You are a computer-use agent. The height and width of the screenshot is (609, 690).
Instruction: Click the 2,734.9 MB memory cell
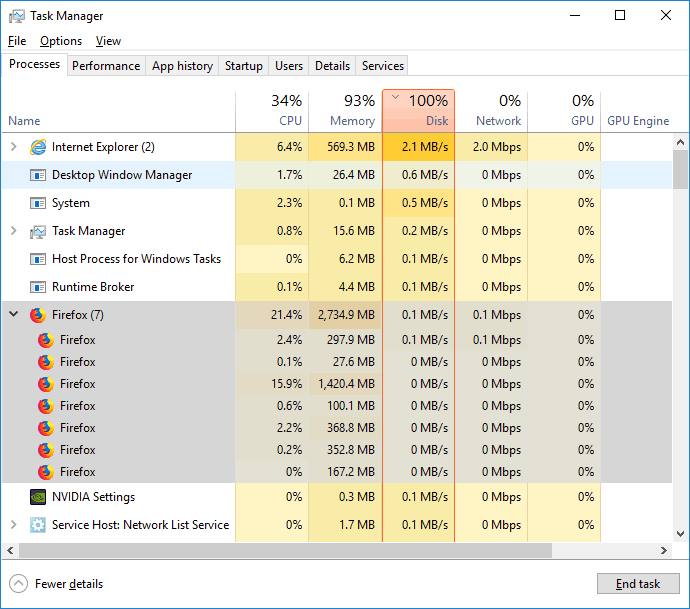345,315
